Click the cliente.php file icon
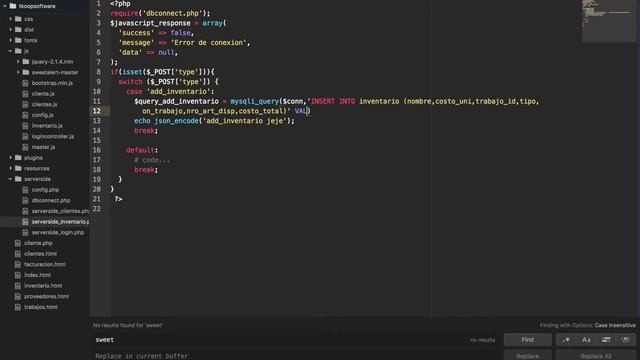Screen dimensions: 640x360 [18, 243]
